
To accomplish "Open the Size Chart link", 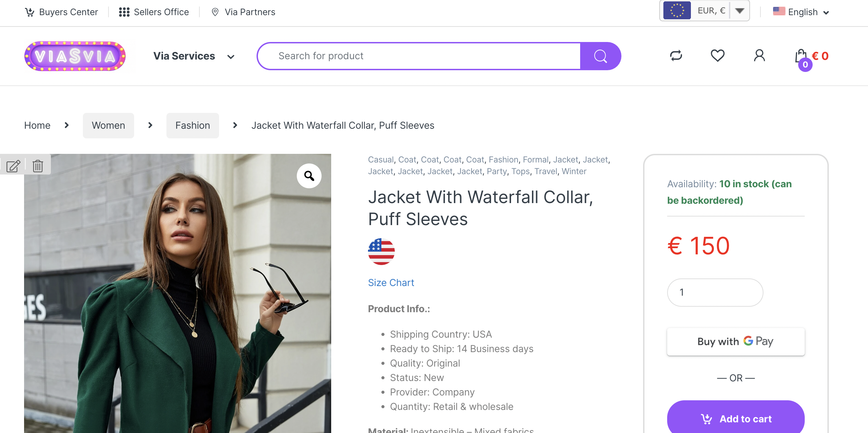I will click(391, 283).
